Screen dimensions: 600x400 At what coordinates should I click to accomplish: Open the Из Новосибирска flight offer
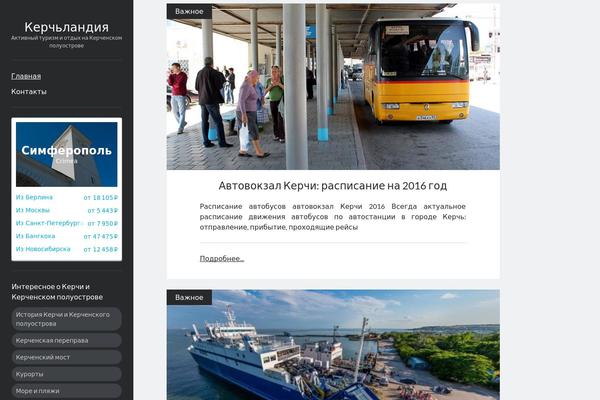point(43,249)
